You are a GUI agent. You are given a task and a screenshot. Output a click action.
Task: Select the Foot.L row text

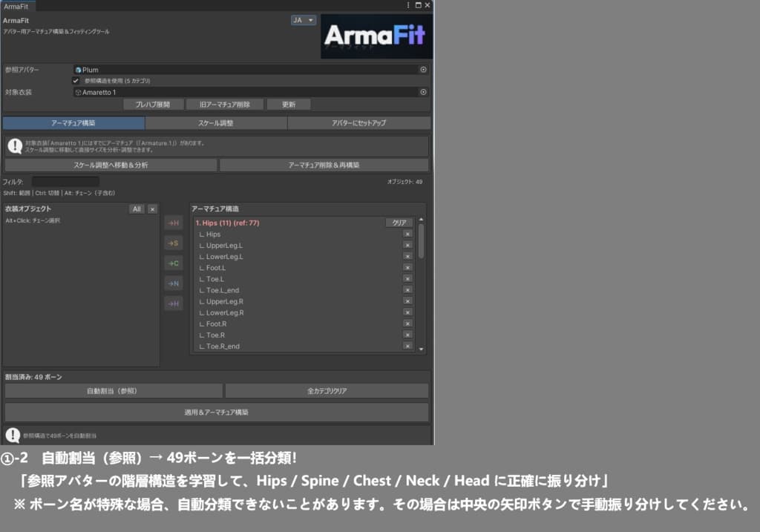click(x=216, y=267)
